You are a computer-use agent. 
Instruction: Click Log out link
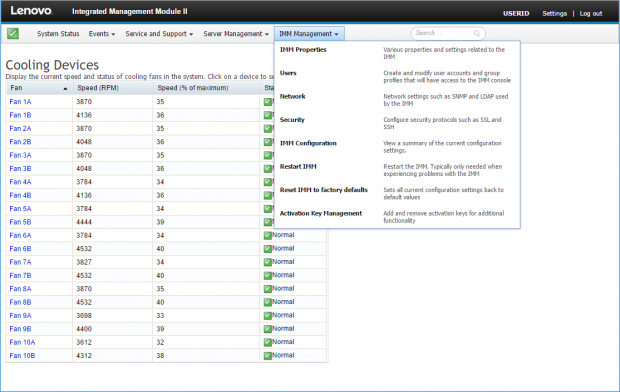coord(591,13)
